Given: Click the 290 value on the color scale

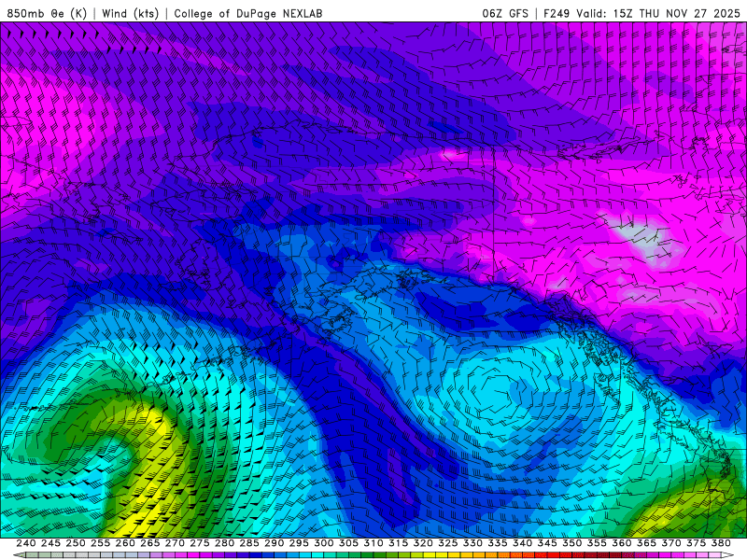Looking at the screenshot, I should pos(274,543).
